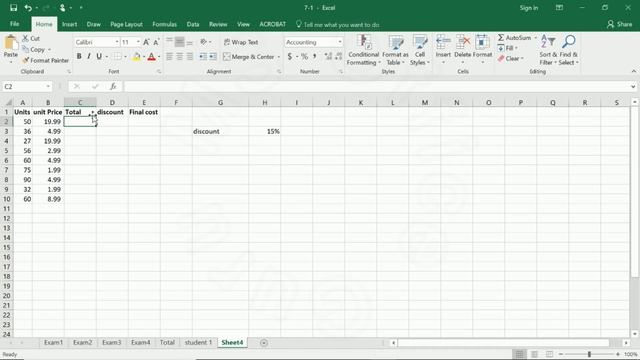Click the Share button
Screen dimensions: 640x360
click(x=620, y=24)
